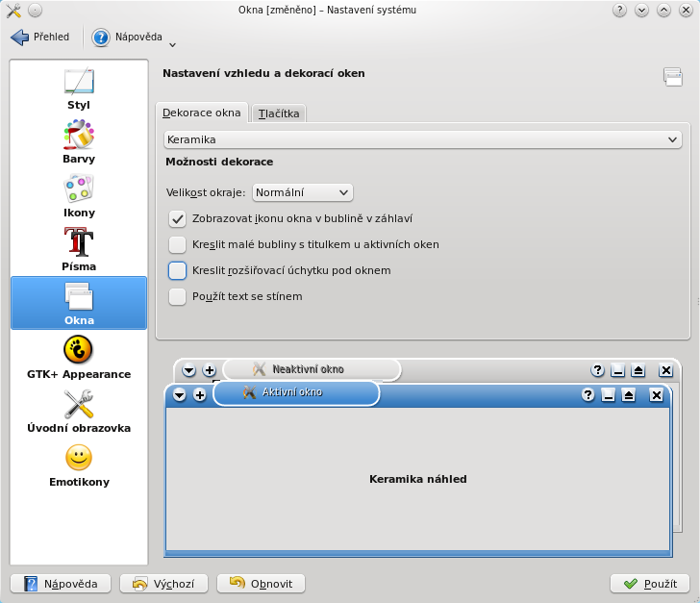Click the Přehled overview button
Viewport: 700px width, 603px height.
pyautogui.click(x=40, y=38)
